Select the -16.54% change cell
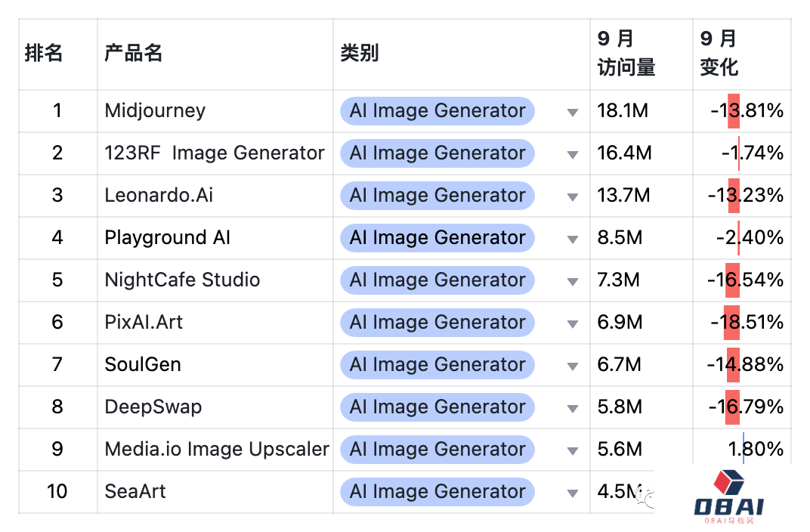Image resolution: width=810 pixels, height=532 pixels. (x=742, y=280)
